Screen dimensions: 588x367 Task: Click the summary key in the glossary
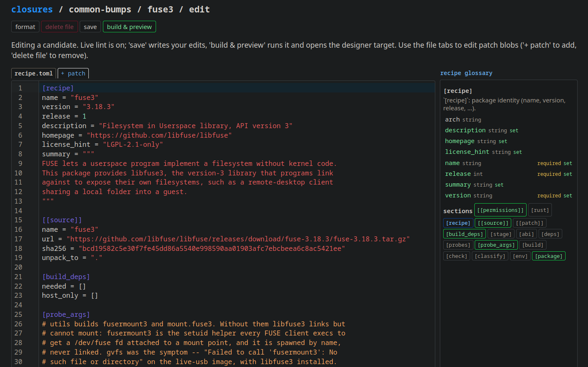458,185
